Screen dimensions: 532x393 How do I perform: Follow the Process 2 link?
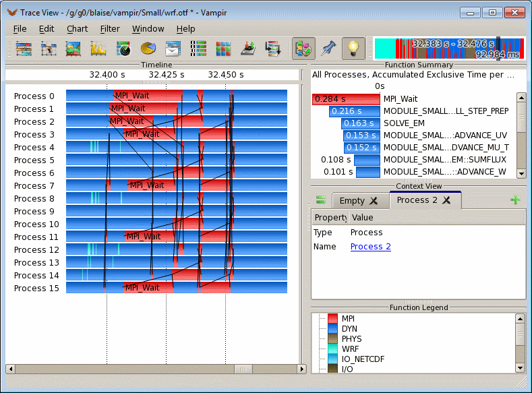click(370, 247)
